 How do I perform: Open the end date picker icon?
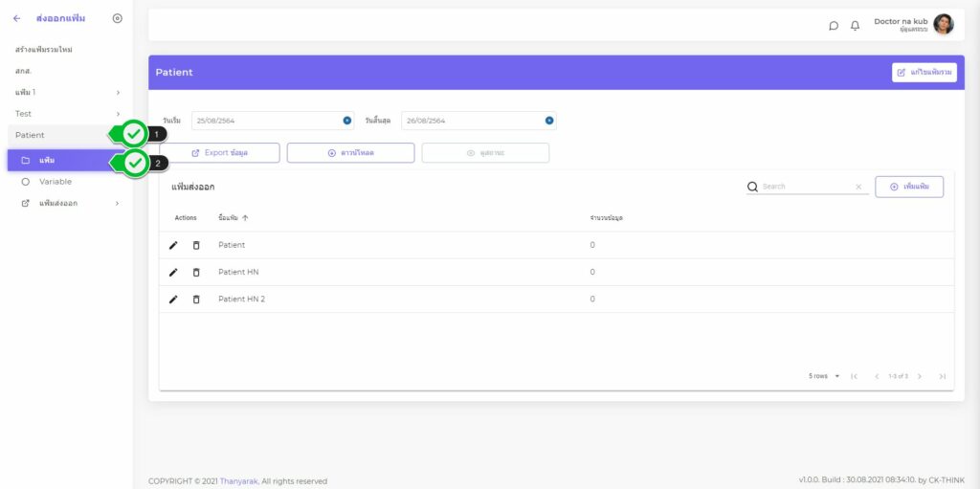pyautogui.click(x=549, y=121)
